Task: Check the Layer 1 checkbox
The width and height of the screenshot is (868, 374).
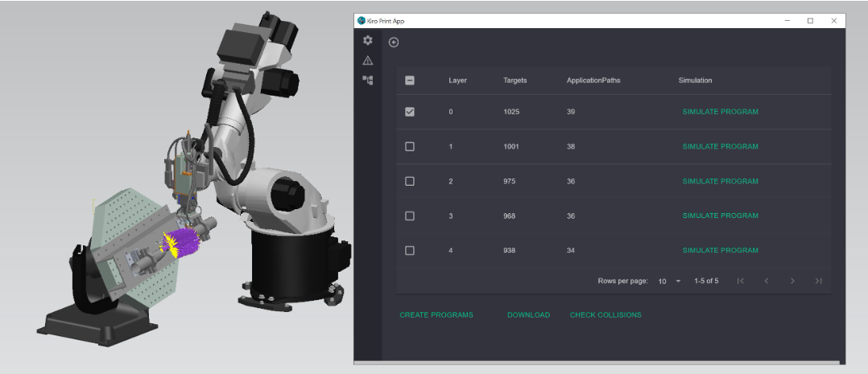Action: pyautogui.click(x=410, y=146)
